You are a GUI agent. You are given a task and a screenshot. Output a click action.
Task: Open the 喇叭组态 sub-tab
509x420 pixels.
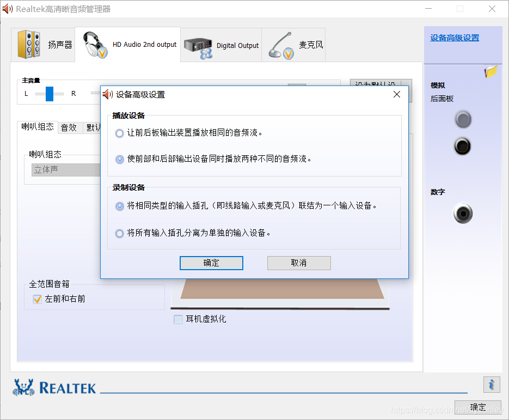point(38,127)
